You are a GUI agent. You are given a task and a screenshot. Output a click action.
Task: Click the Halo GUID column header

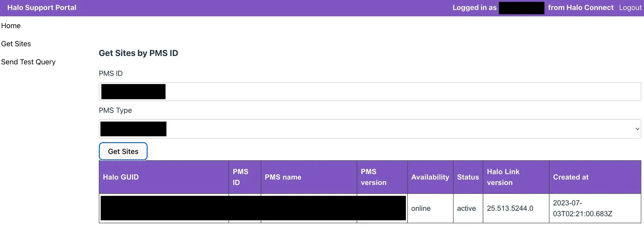164,177
